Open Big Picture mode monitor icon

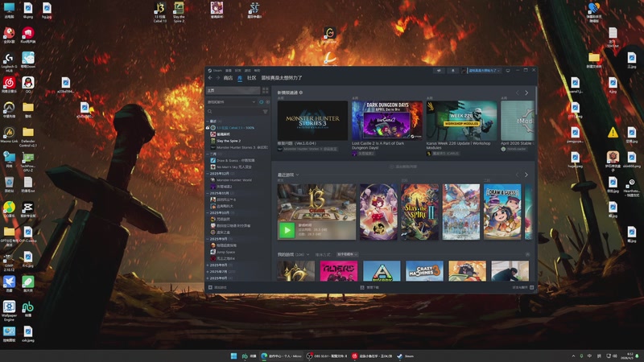coord(508,71)
